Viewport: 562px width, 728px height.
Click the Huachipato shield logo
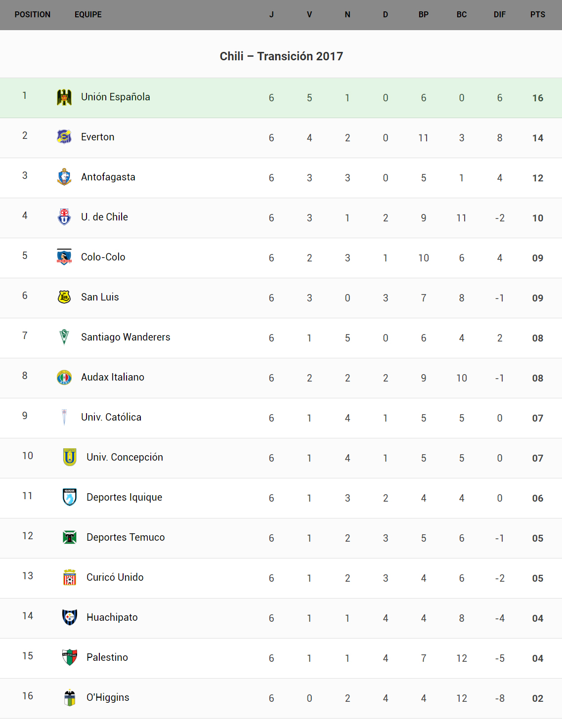tap(70, 617)
